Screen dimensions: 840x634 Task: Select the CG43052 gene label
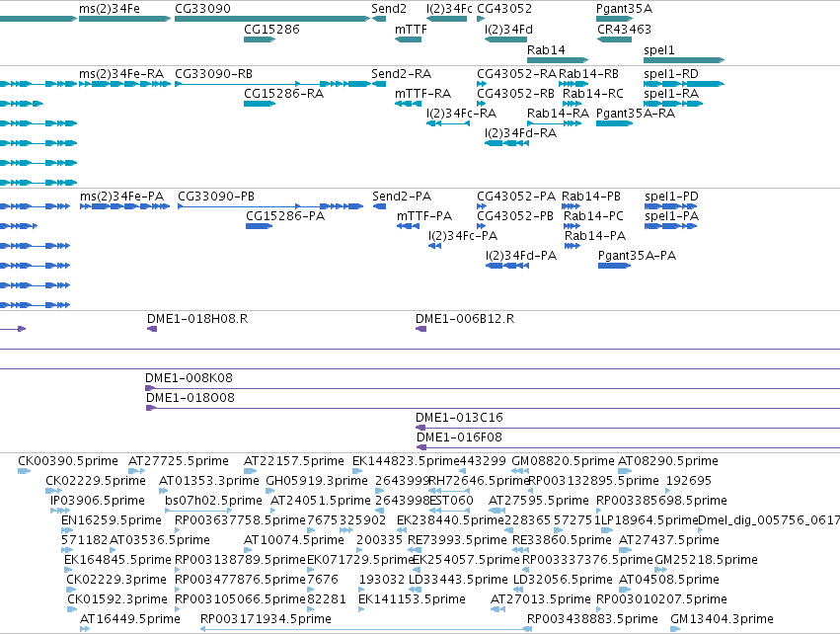(504, 9)
